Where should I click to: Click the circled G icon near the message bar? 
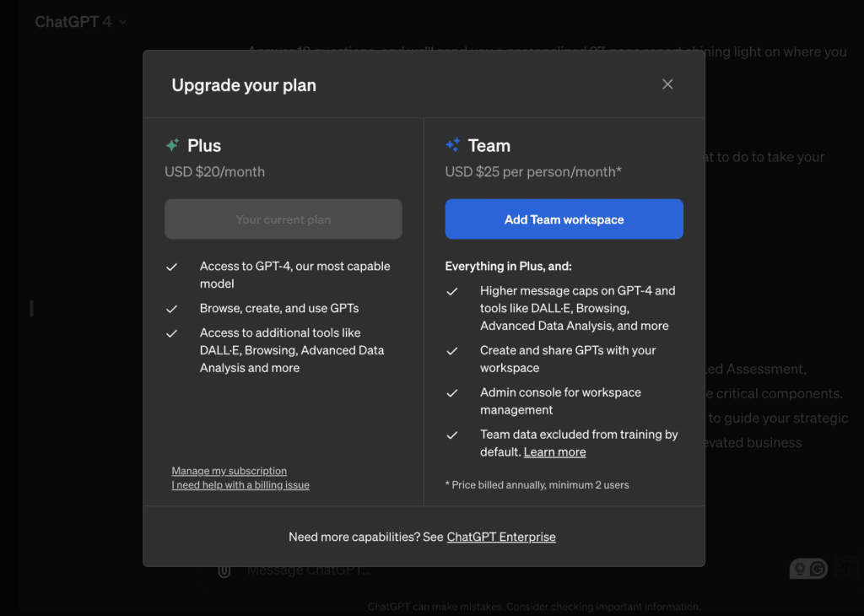click(x=816, y=569)
